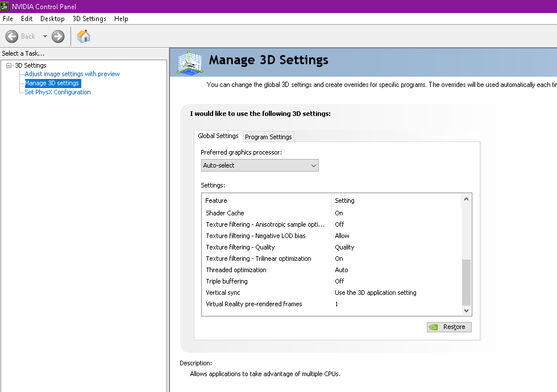Click the Setting column header
Viewport: 557px width, 392px height.
point(397,201)
